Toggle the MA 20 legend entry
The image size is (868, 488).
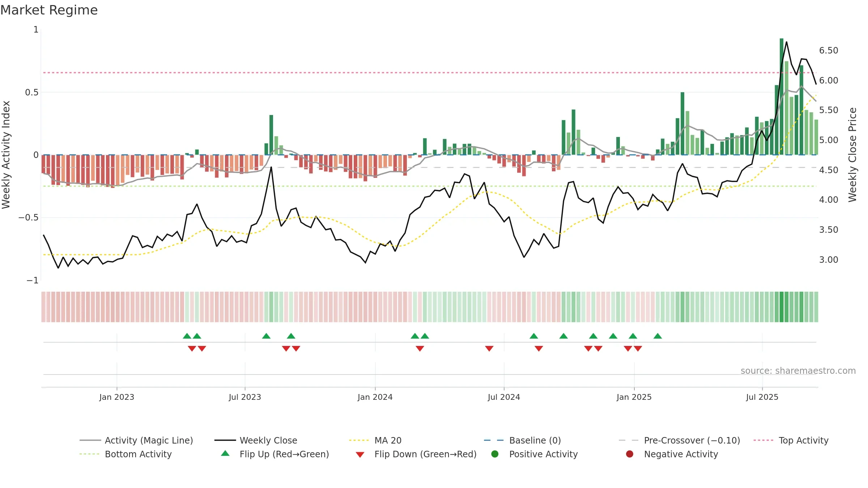[x=375, y=440]
